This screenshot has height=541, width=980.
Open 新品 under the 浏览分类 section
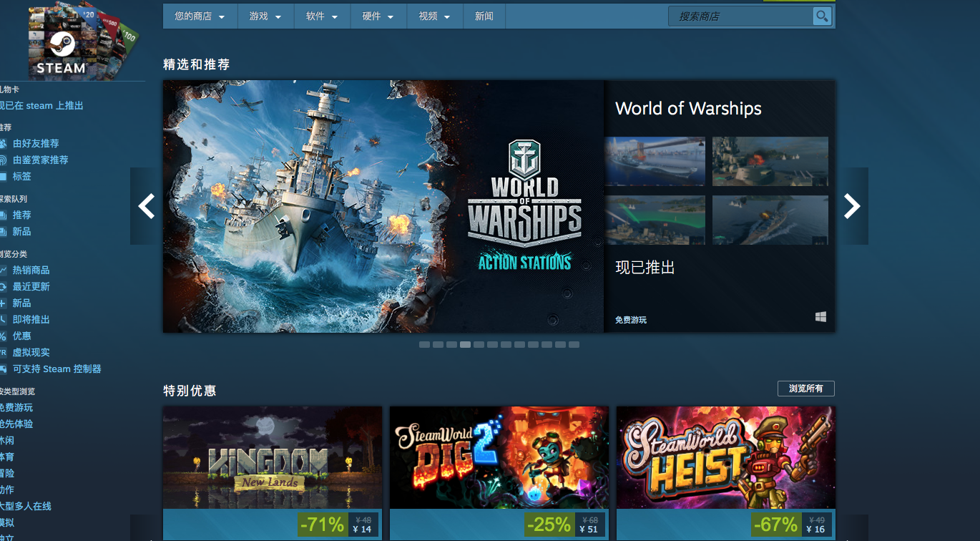tap(21, 303)
